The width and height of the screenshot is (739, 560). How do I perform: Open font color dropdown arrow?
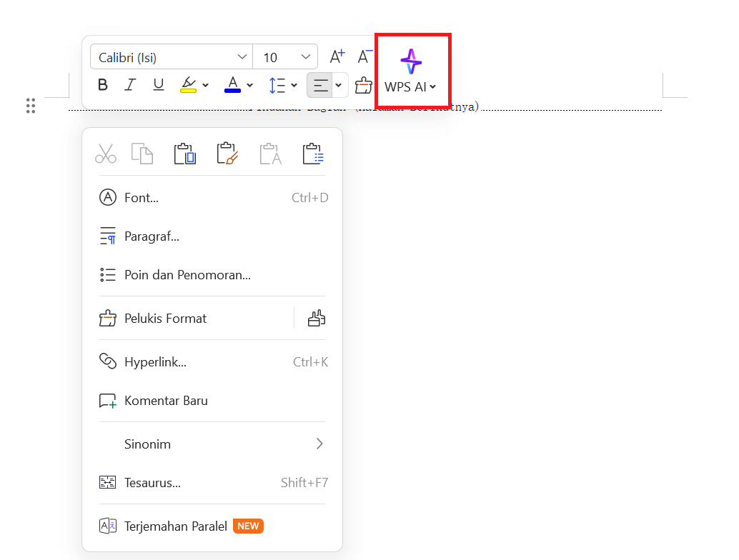pos(250,85)
